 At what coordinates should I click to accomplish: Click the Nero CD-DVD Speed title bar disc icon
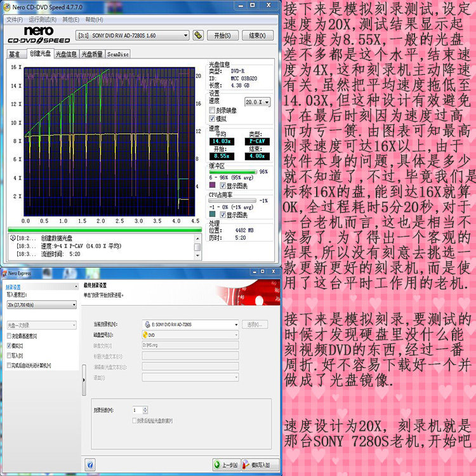(x=7, y=7)
